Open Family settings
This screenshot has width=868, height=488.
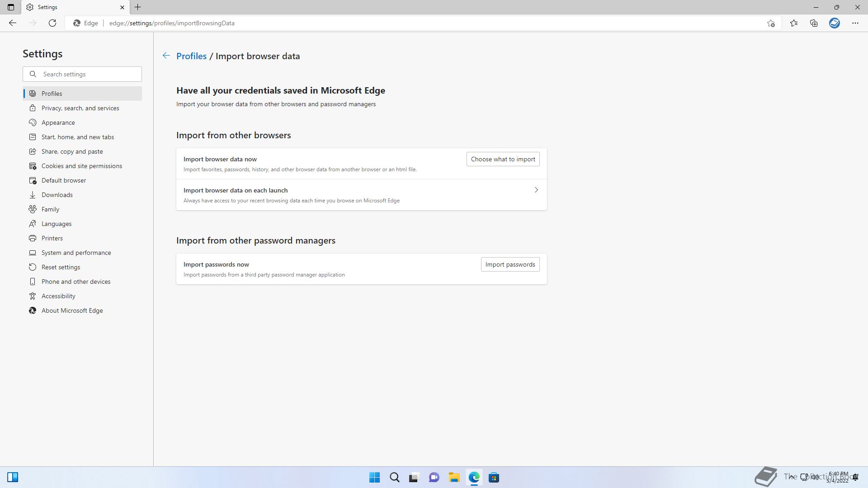pyautogui.click(x=82, y=209)
